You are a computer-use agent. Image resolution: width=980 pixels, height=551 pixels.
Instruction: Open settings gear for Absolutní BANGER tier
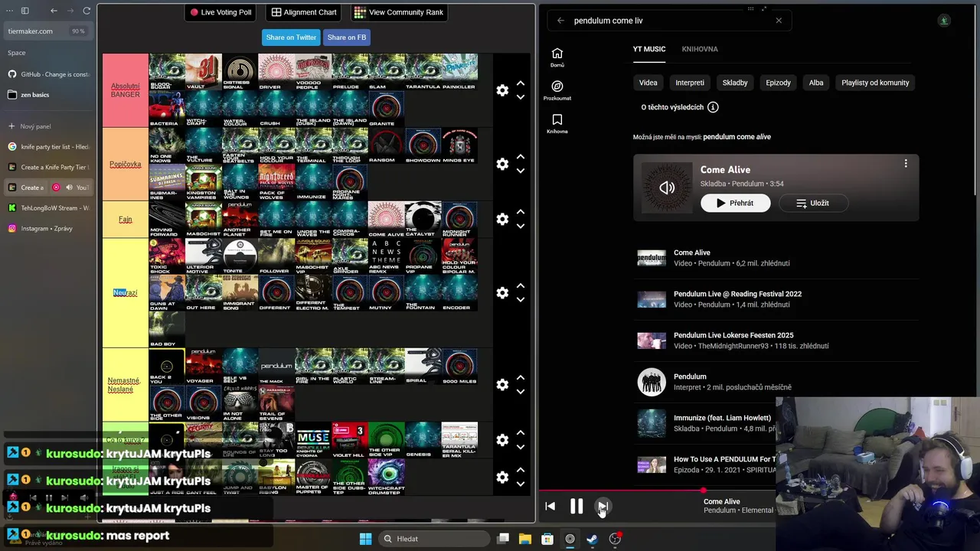click(x=502, y=90)
